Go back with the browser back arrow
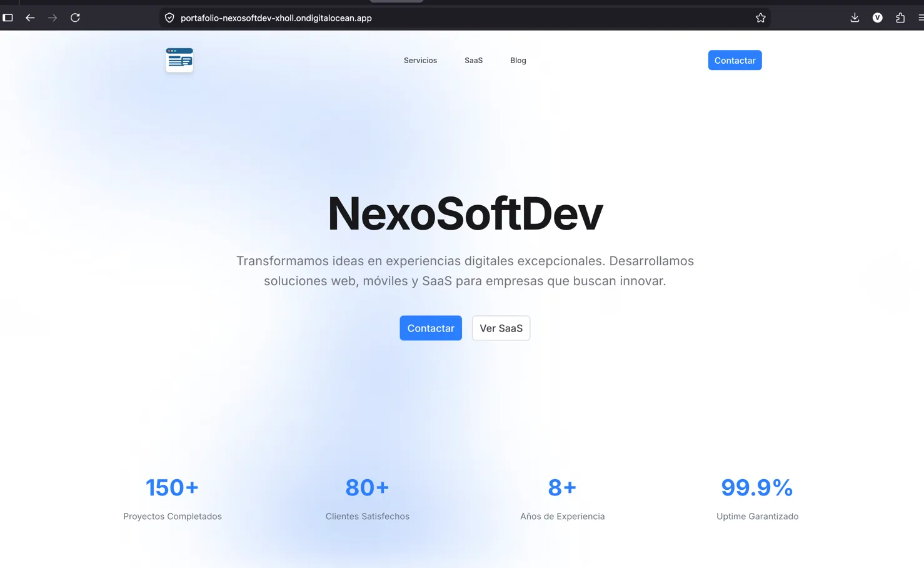 point(30,18)
